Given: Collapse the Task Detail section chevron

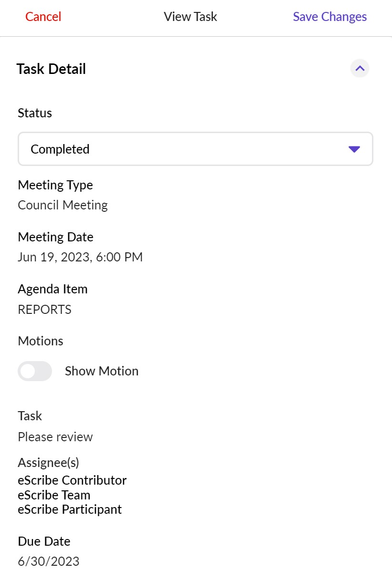Looking at the screenshot, I should [360, 69].
